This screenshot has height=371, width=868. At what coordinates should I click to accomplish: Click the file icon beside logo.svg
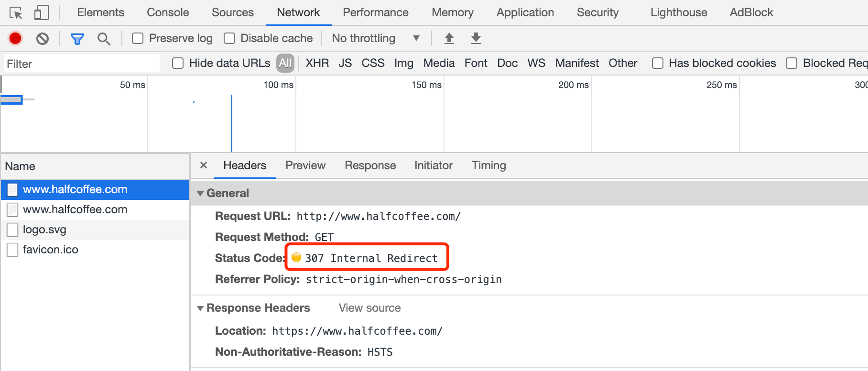pos(12,230)
